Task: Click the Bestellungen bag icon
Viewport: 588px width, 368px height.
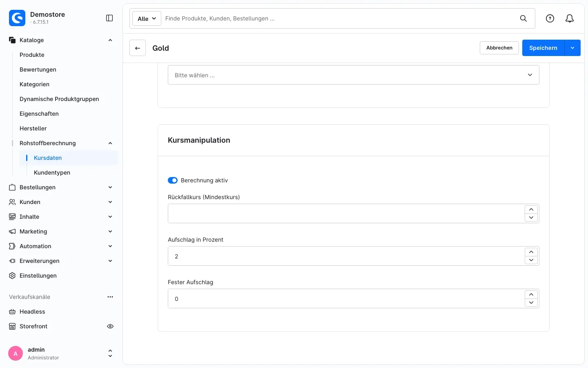Action: tap(12, 187)
